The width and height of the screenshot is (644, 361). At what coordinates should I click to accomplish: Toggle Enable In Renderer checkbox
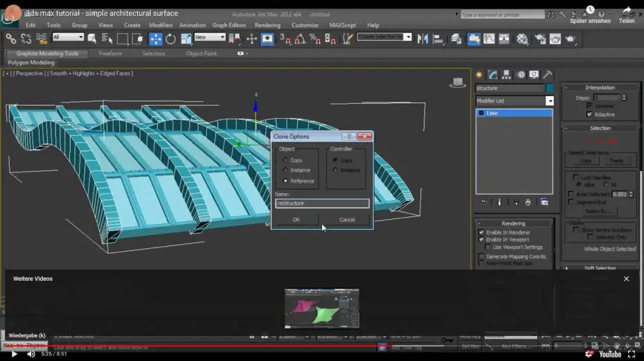[x=481, y=232]
